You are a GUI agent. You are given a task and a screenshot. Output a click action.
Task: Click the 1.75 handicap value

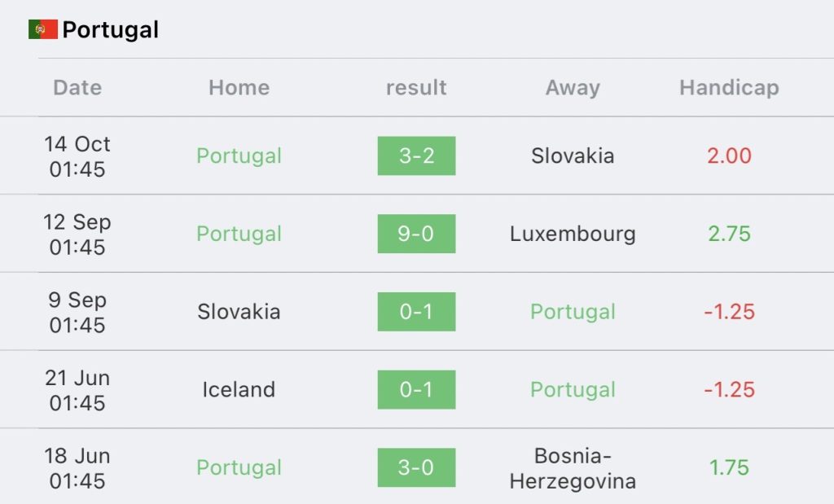729,468
